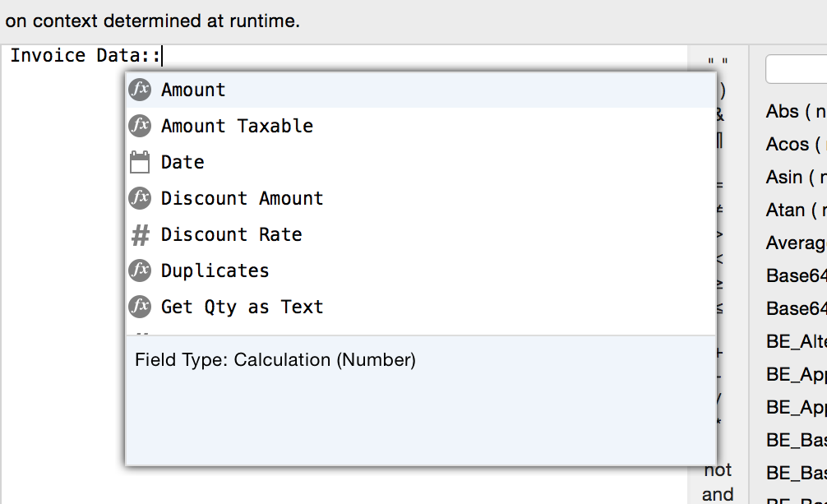
Task: Click the "and" operator
Action: tap(718, 493)
